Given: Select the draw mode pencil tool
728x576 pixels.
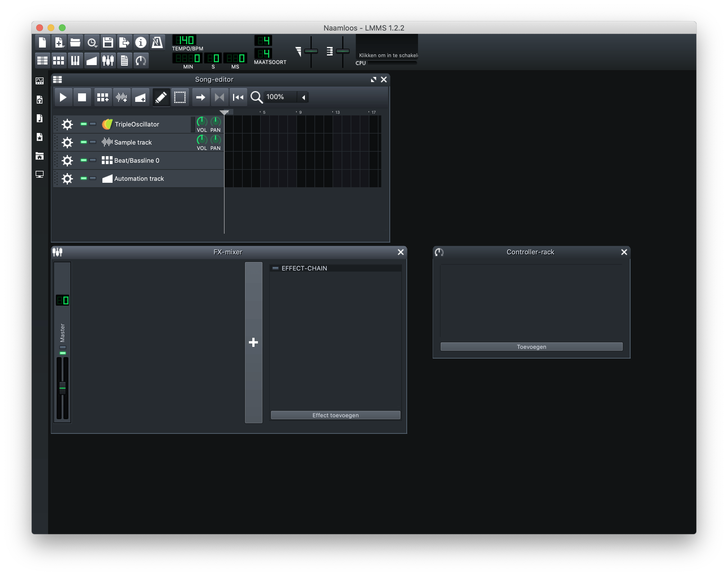Looking at the screenshot, I should (x=161, y=97).
